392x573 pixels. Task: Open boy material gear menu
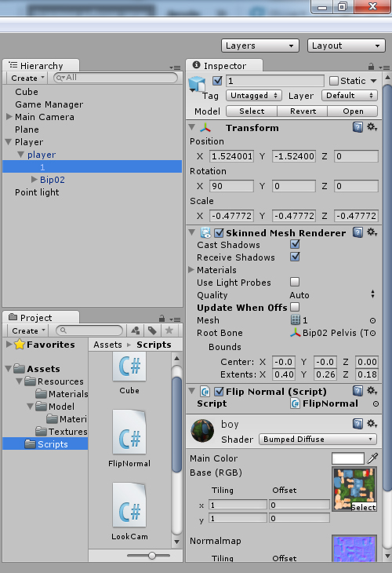pyautogui.click(x=372, y=423)
